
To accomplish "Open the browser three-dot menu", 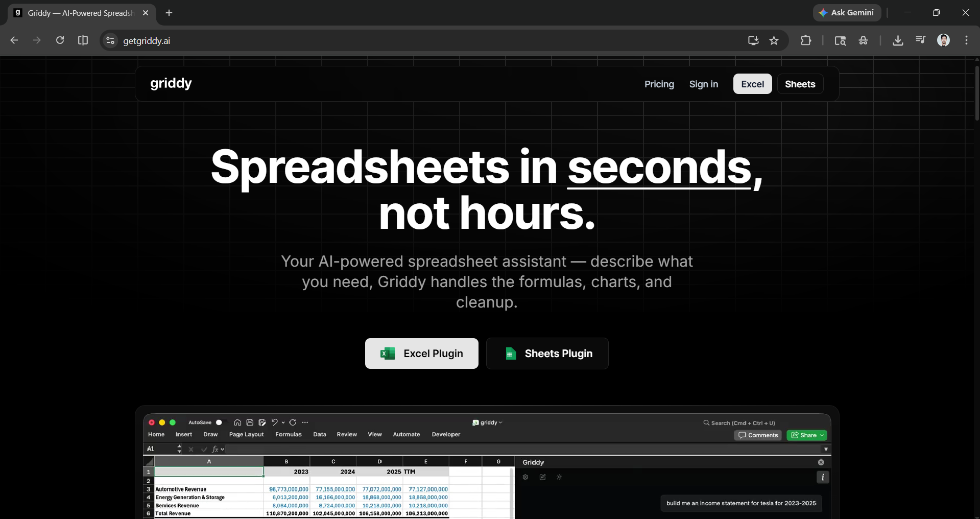I will (x=966, y=40).
